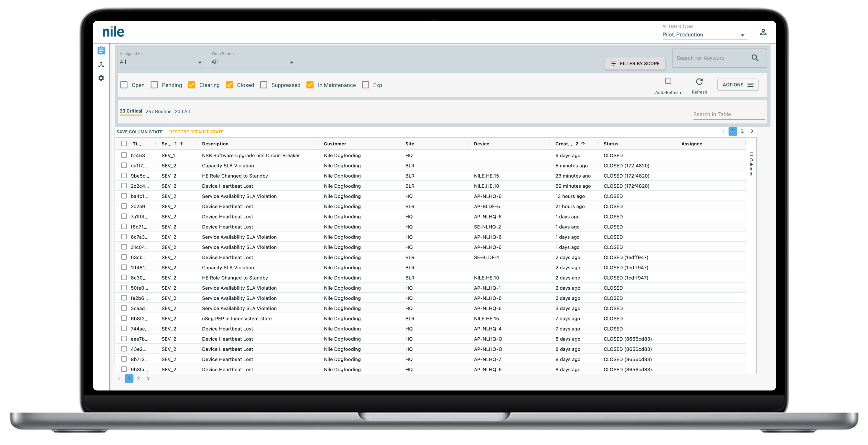
Task: Enable the Auto-Refresh checkbox
Action: 668,81
